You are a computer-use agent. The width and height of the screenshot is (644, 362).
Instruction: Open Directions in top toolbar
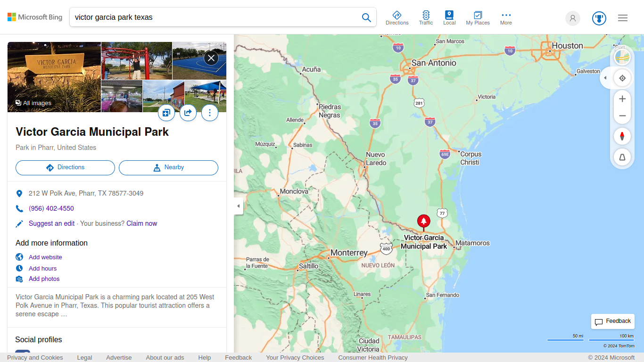click(x=397, y=18)
